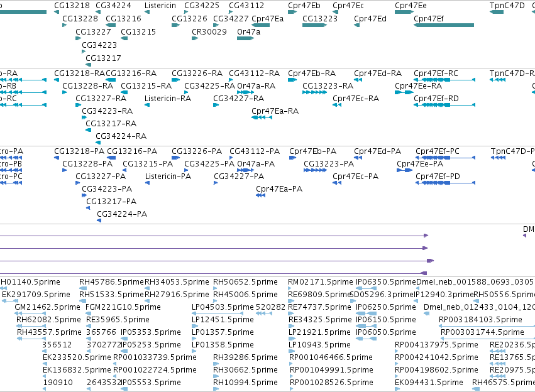
Task: Click EST RP001033739.5prime
Action: (x=155, y=357)
